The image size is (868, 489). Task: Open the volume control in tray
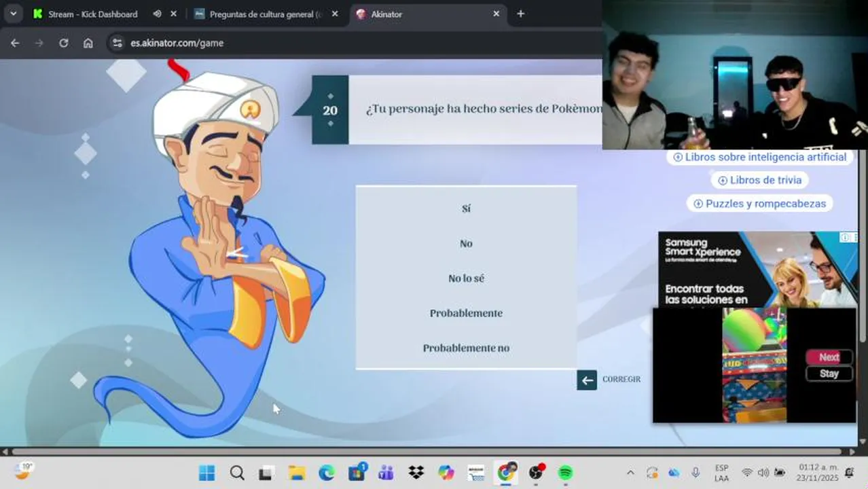[763, 473]
